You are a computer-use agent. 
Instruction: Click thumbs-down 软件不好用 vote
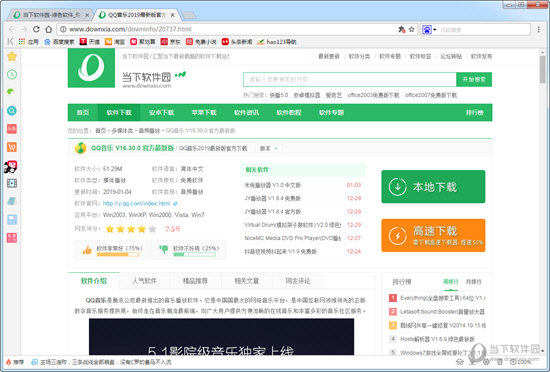point(189,250)
